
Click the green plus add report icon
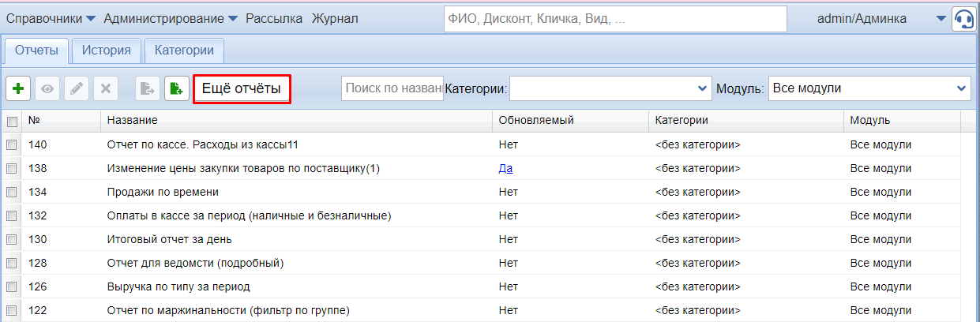pyautogui.click(x=18, y=89)
